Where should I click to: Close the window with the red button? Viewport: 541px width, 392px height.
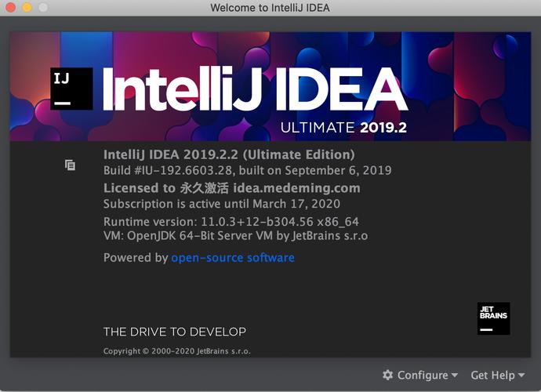10,7
